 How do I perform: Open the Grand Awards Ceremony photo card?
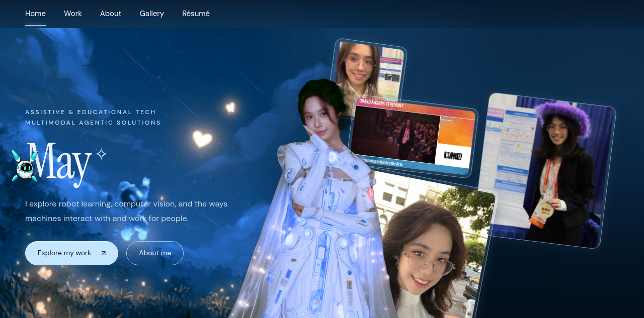point(413,136)
